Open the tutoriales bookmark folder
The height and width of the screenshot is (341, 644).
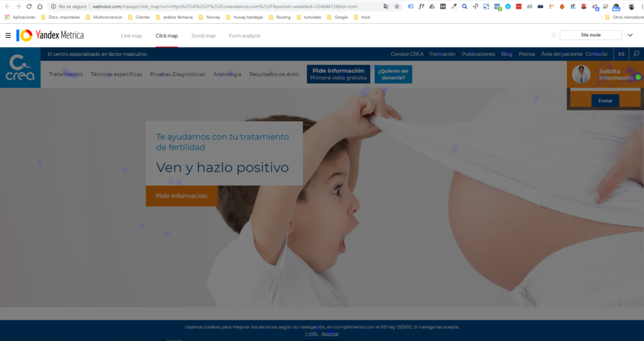point(308,17)
